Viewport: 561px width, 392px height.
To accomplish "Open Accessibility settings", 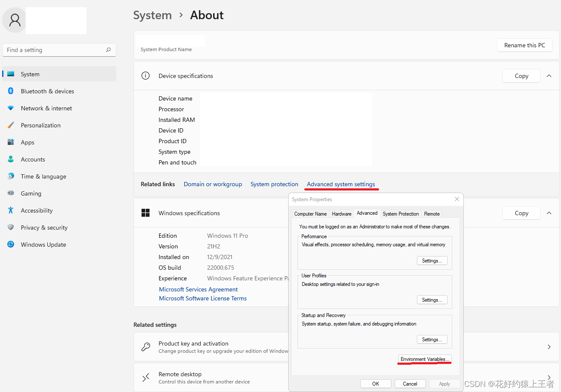I will pyautogui.click(x=59, y=210).
